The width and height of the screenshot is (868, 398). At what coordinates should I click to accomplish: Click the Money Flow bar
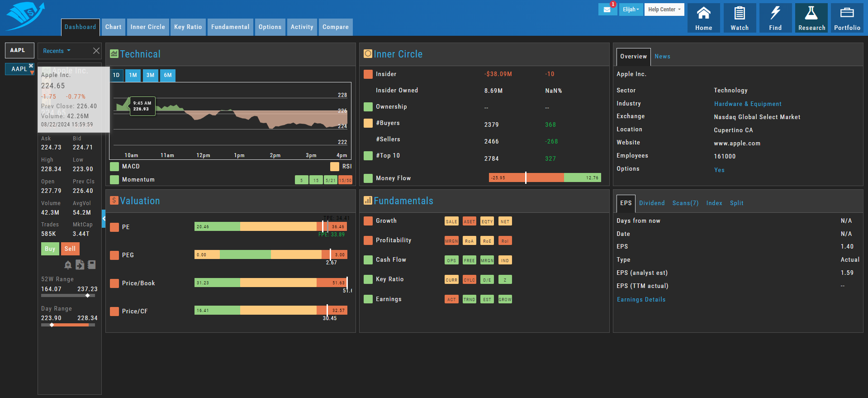tap(545, 178)
